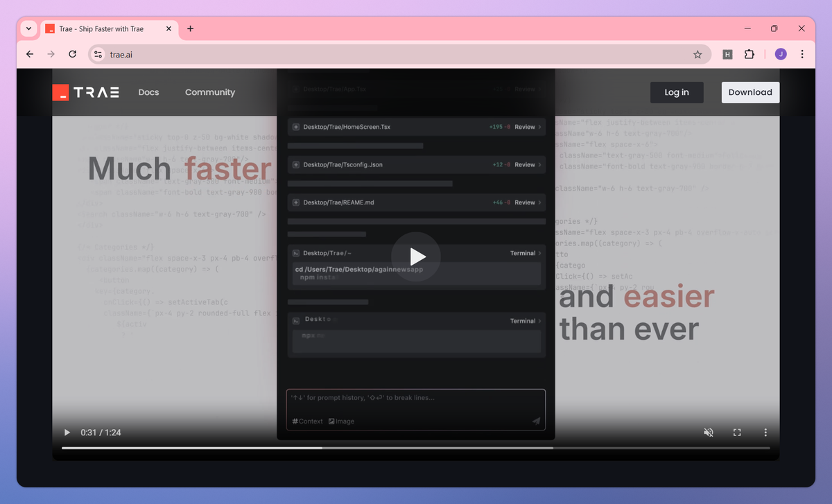Screen dimensions: 832x504
Task: Play the video with the center play button
Action: pos(416,257)
